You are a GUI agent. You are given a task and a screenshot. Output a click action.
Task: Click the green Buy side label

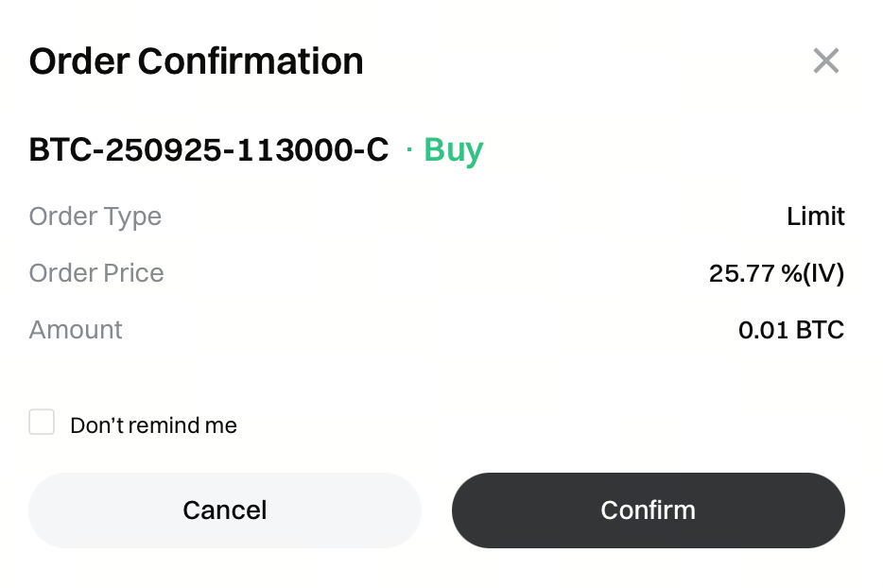454,150
